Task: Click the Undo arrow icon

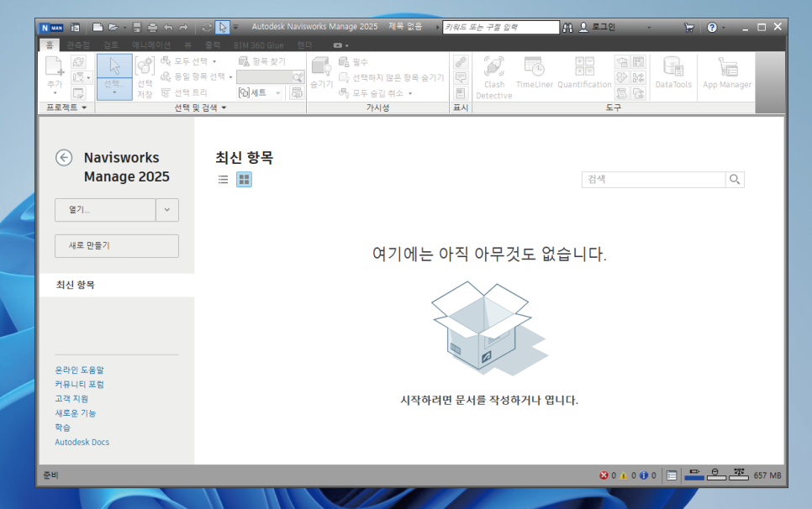Action: [x=168, y=27]
